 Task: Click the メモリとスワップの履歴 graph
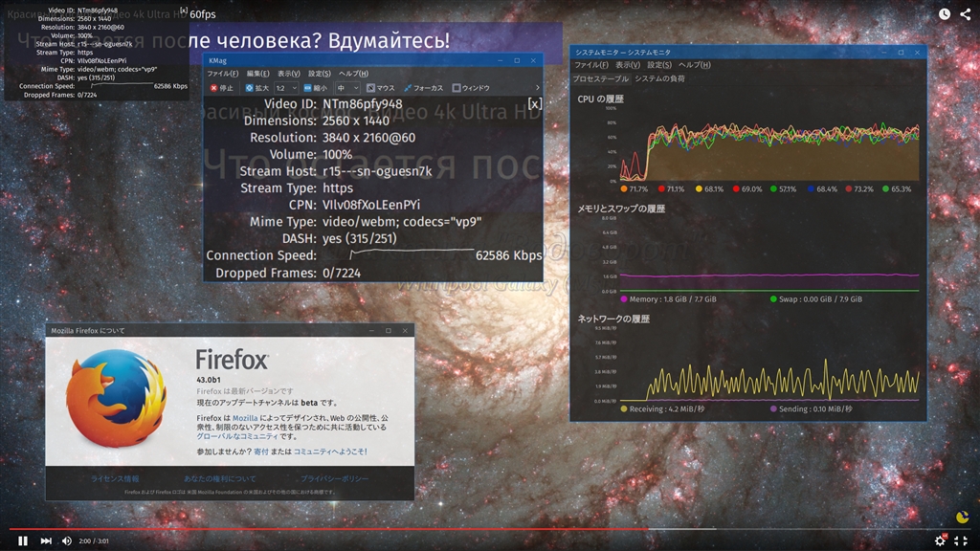click(x=768, y=254)
